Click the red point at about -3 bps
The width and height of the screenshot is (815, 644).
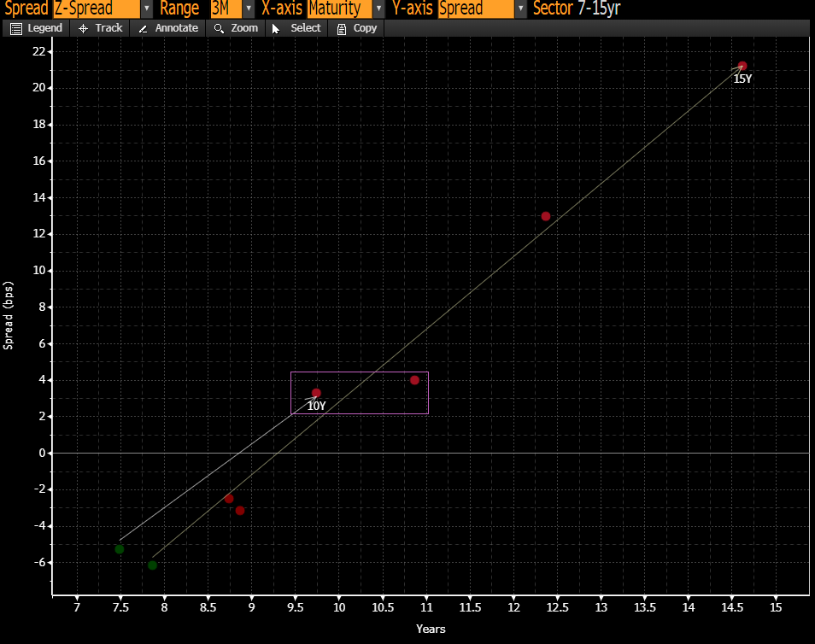point(239,511)
